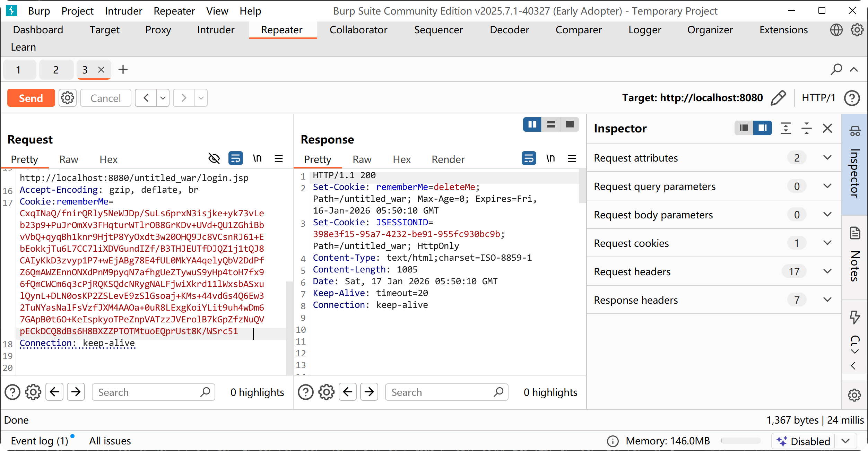Open the Response pane help icon
Viewport: 868px width, 451px height.
pyautogui.click(x=306, y=392)
